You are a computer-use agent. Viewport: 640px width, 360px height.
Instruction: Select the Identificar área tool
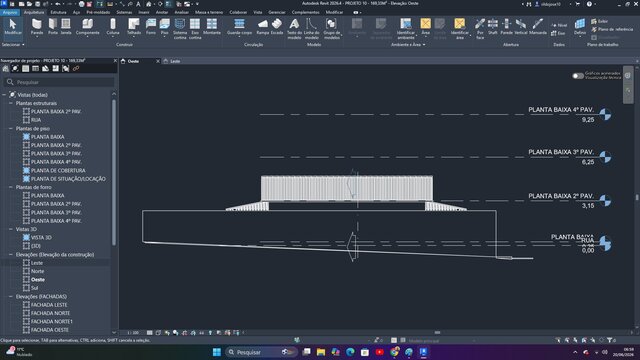(460, 29)
